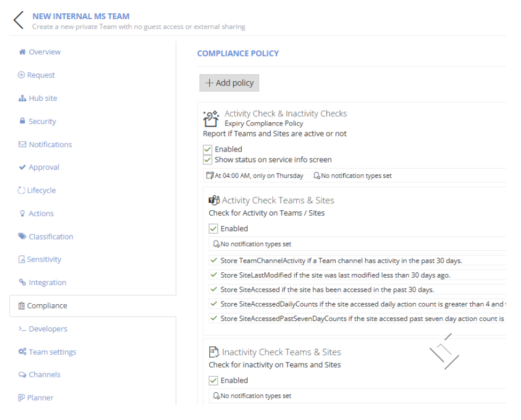Screen dimensions: 521x420
Task: Click text Check for Activity on Teams / Sites
Action: [x=266, y=213]
